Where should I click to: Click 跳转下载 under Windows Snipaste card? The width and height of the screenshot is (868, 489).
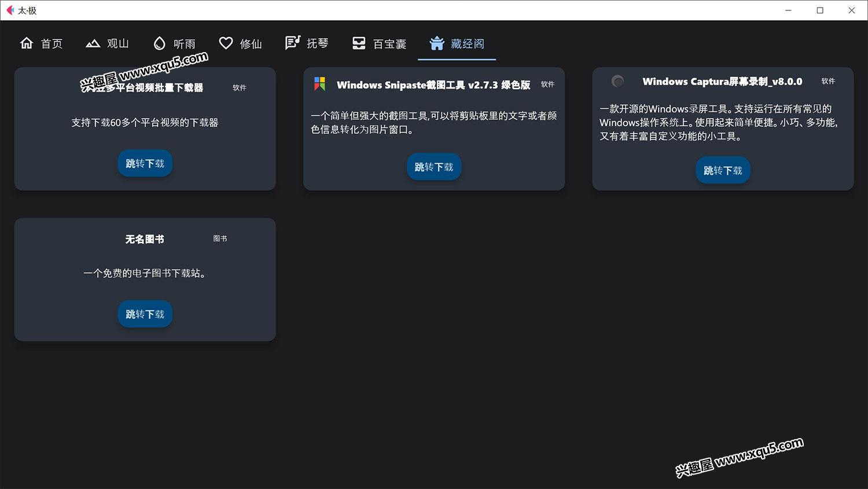tap(434, 167)
